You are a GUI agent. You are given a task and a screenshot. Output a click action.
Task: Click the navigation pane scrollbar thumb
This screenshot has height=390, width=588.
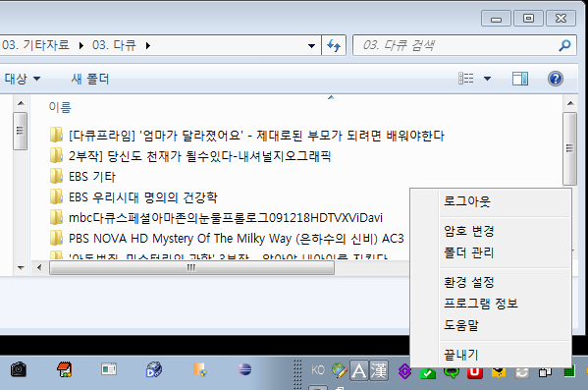click(x=21, y=131)
